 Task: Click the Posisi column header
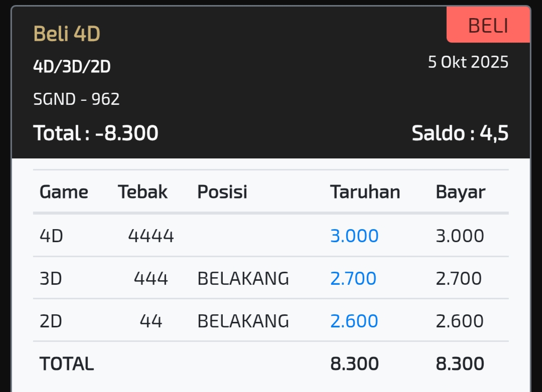click(x=222, y=192)
